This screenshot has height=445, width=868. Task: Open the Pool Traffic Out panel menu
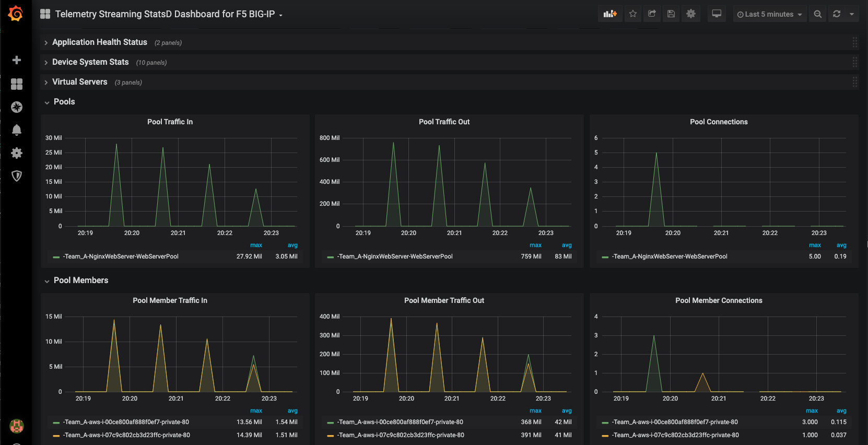click(x=444, y=122)
